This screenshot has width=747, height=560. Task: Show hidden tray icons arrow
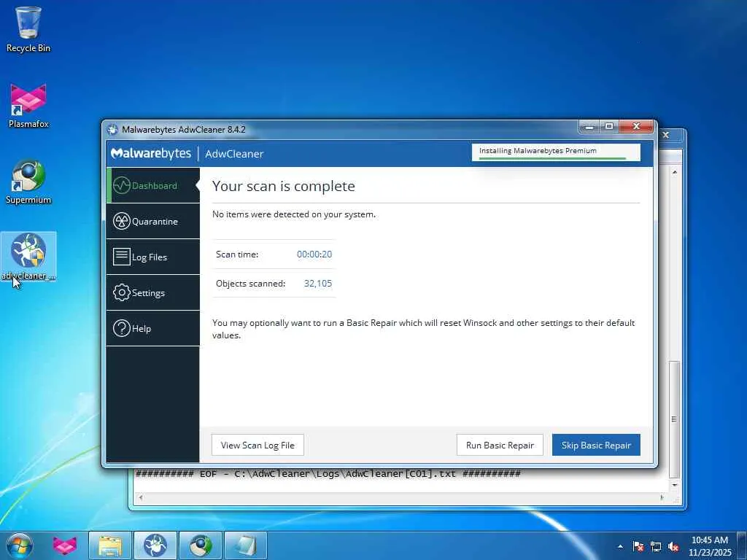(620, 546)
